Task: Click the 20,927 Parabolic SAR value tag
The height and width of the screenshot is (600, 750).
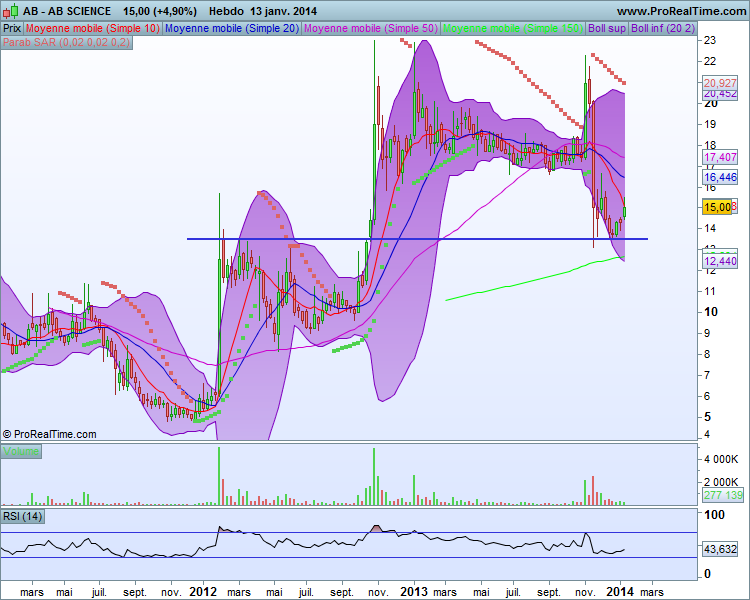Action: pos(720,83)
